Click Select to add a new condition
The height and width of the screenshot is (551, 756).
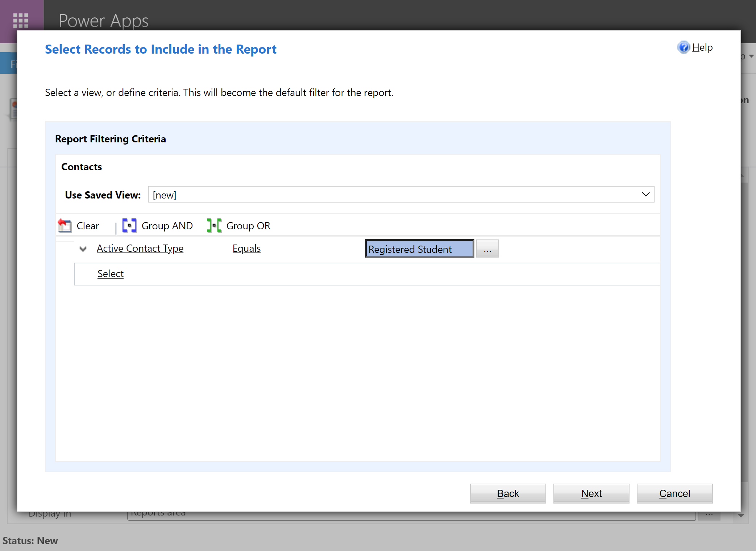coord(111,274)
